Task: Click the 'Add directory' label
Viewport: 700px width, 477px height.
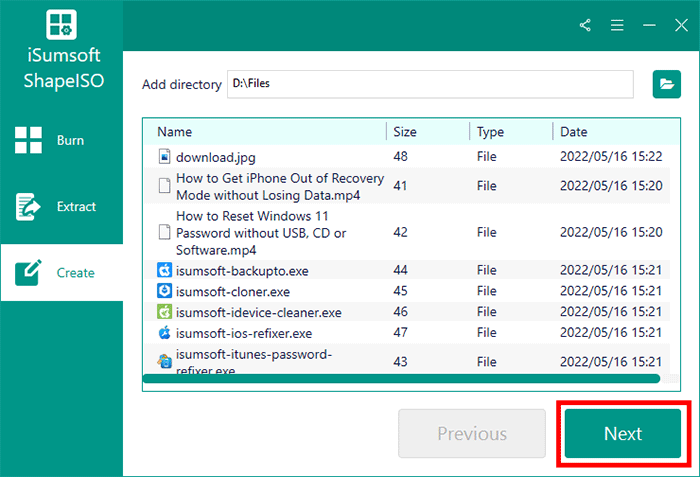Action: click(x=182, y=84)
